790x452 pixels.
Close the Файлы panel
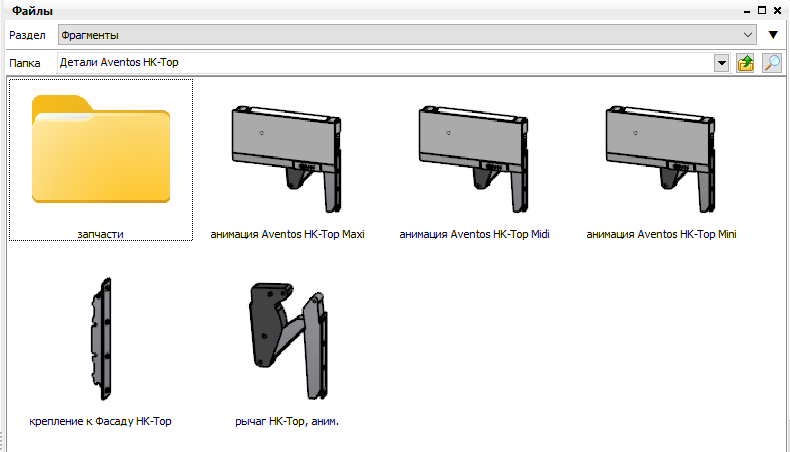point(777,10)
